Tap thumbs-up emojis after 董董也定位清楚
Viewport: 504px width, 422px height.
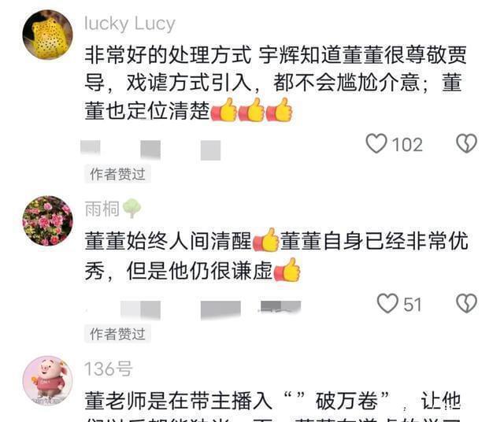[252, 110]
